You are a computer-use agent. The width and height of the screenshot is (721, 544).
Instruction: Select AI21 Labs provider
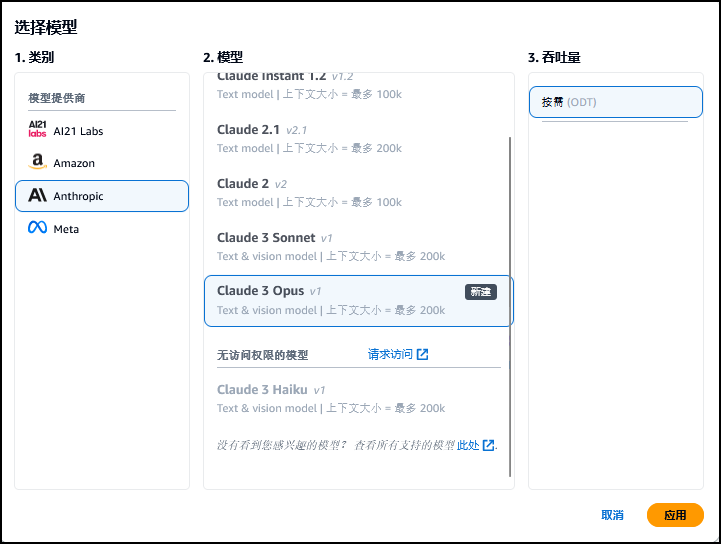pyautogui.click(x=102, y=131)
